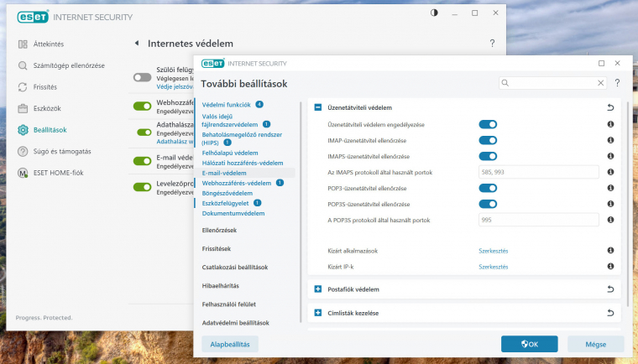Open the Frissítések settings category
638x364 pixels.
[217, 248]
